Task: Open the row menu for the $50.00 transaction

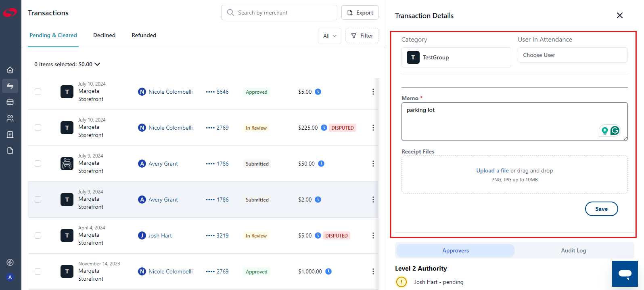Action: pos(373,164)
